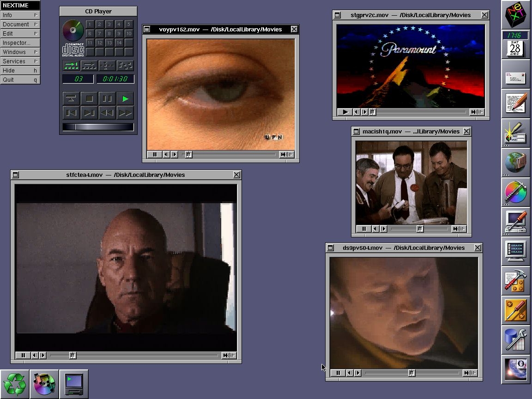Click the NeXT cube dock icon

(x=515, y=15)
